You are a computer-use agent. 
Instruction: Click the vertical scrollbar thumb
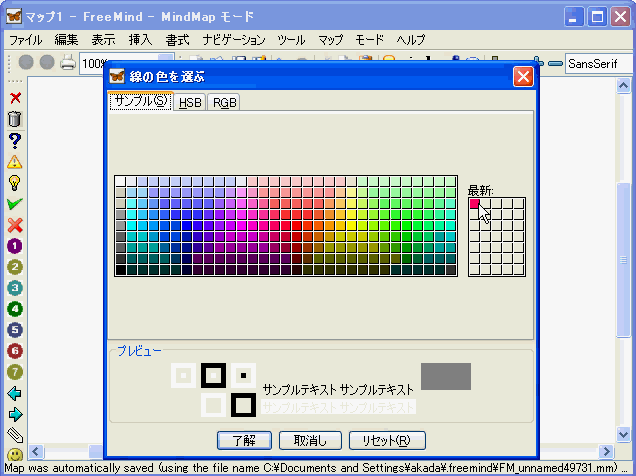(623, 260)
